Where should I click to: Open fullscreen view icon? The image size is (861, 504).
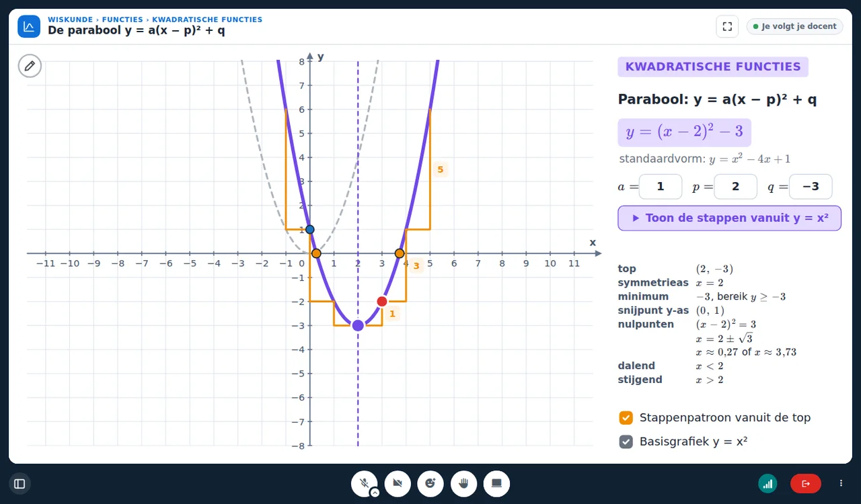727,27
